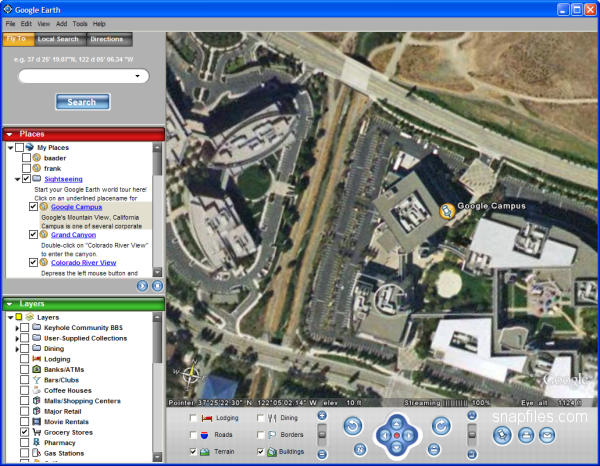The height and width of the screenshot is (466, 600).
Task: Open the Edit menu
Action: [26, 24]
